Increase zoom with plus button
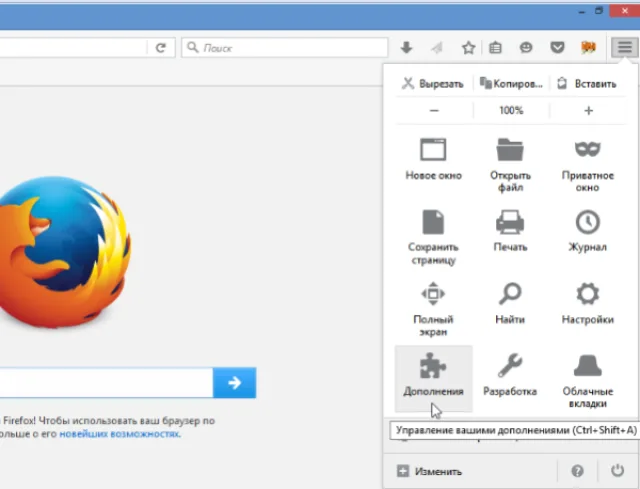 tap(588, 111)
